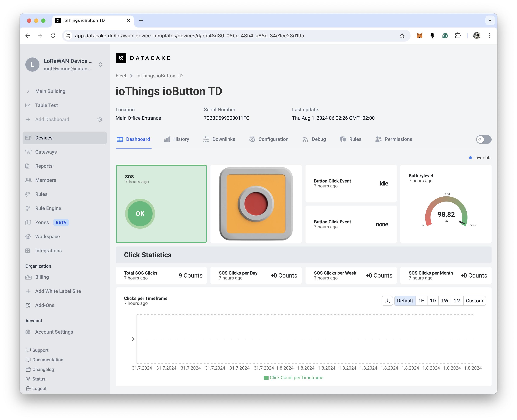Switch to the History tab
The width and height of the screenshot is (517, 420).
[177, 139]
